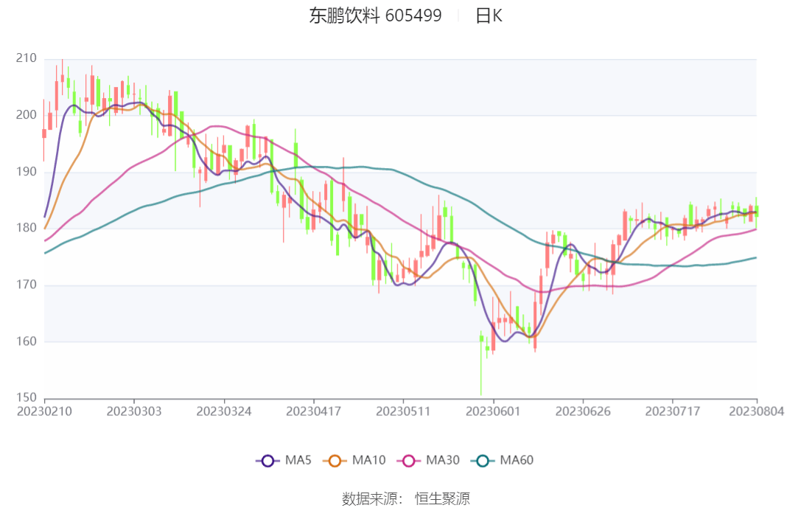Screen dimensions: 812x508
Task: Click the 恒生聚源 data source text
Action: 442,498
